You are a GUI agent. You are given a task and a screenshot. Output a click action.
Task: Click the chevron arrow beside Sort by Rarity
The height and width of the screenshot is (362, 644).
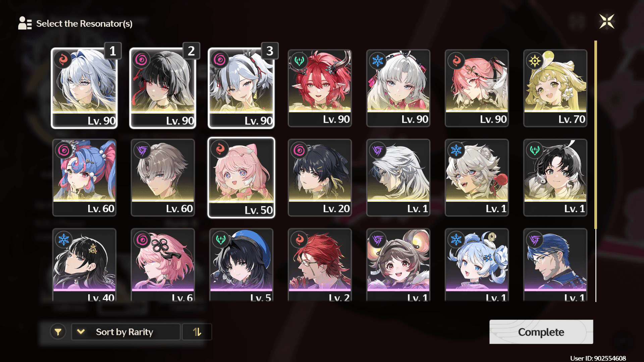pos(81,332)
